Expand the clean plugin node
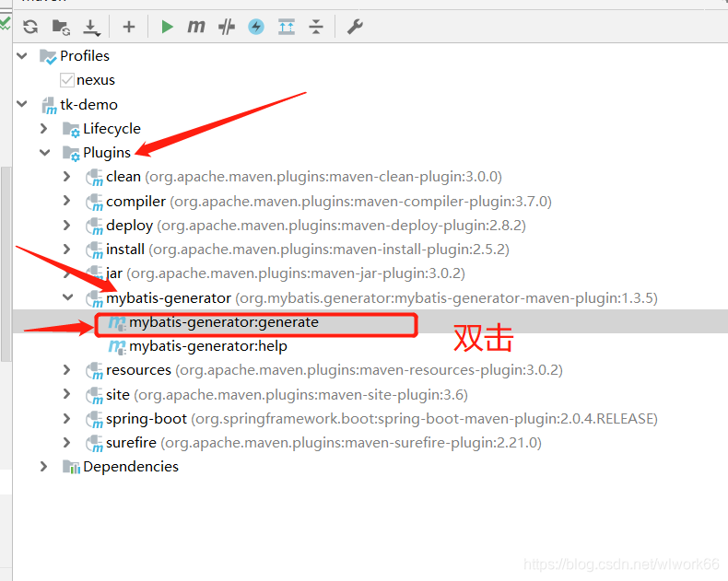 click(x=67, y=177)
